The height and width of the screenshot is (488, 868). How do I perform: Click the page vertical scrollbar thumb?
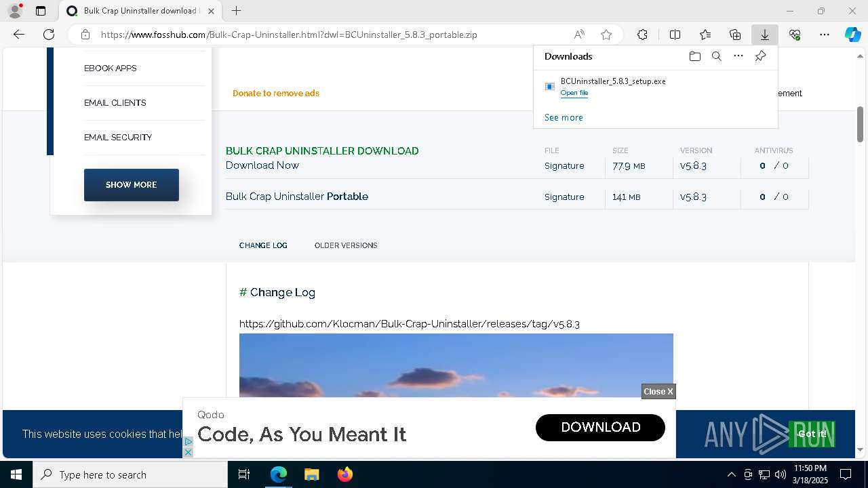pos(860,124)
